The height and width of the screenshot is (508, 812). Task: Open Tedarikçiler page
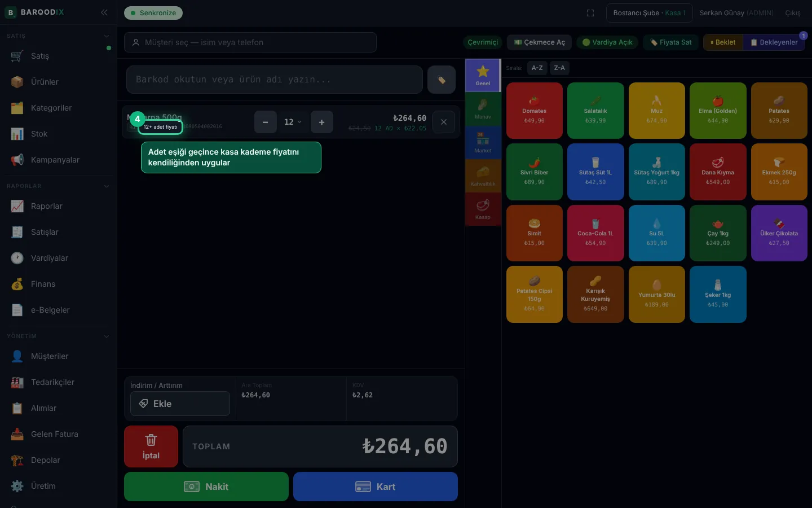click(59, 382)
